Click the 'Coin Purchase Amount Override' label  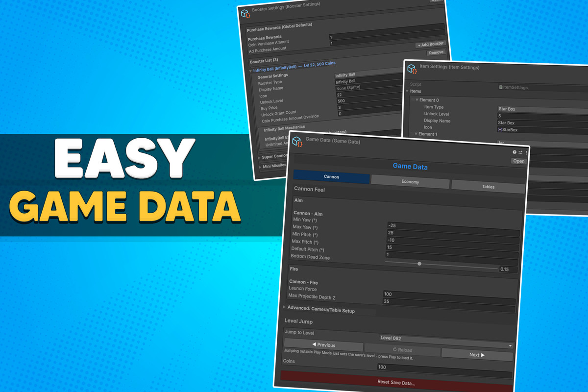click(x=291, y=119)
